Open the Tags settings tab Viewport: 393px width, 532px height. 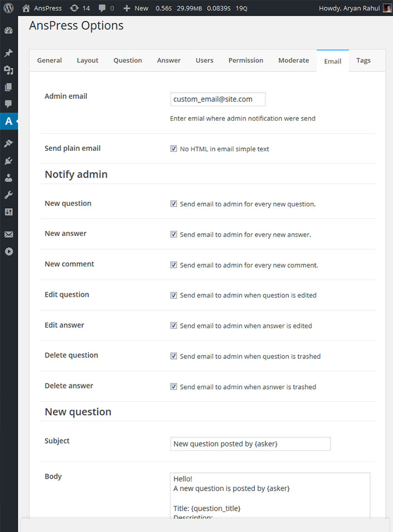point(363,60)
